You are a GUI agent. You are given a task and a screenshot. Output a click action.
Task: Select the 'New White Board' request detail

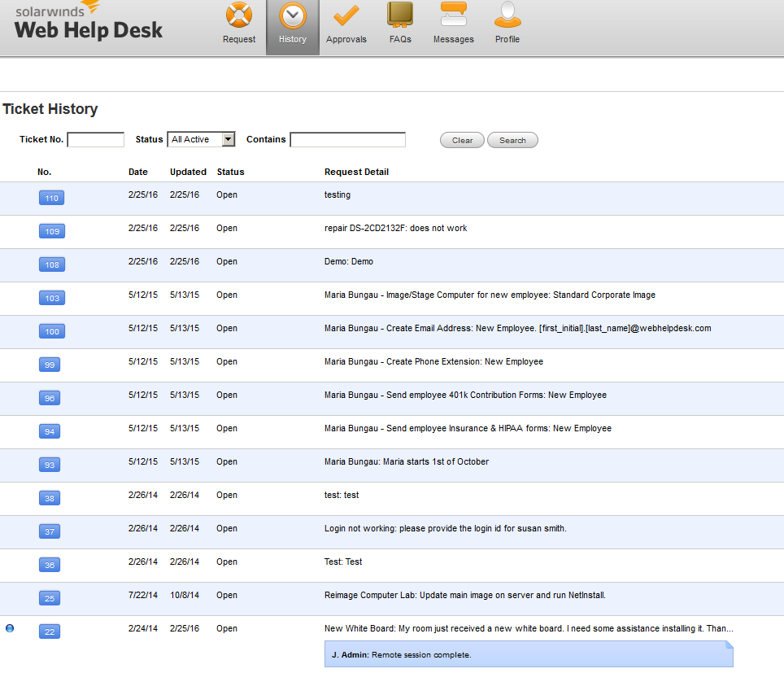point(529,628)
